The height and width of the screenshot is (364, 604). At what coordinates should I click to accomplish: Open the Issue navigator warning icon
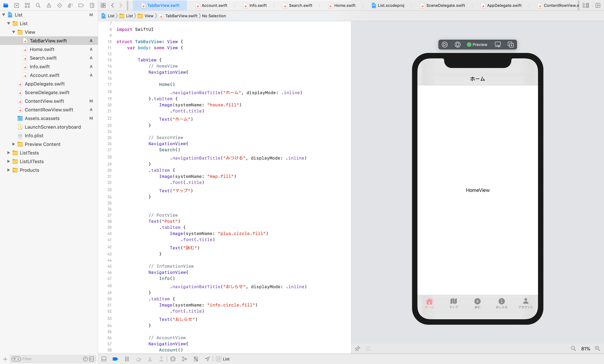[x=49, y=5]
